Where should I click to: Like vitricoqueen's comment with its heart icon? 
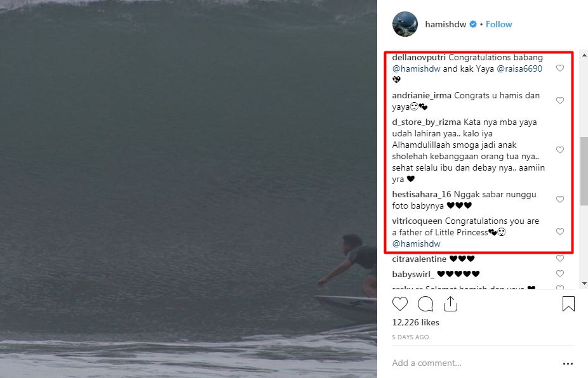560,231
